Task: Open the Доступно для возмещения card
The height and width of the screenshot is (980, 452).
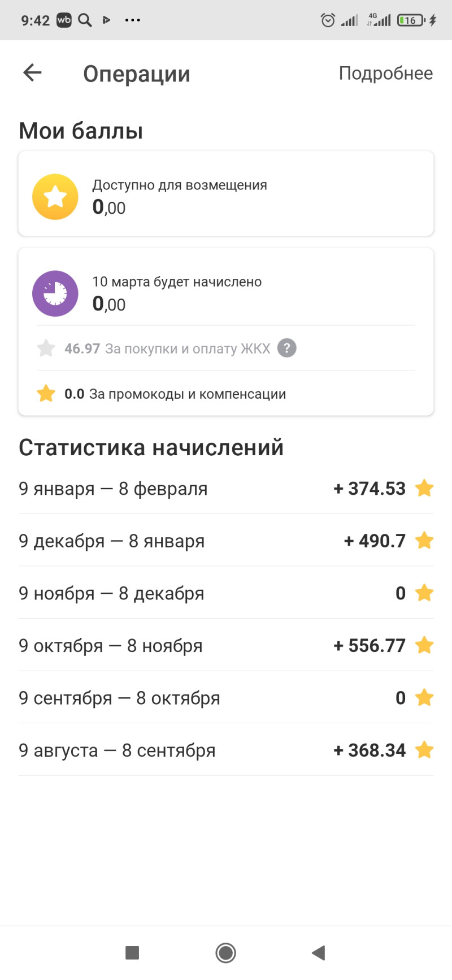Action: click(x=226, y=193)
